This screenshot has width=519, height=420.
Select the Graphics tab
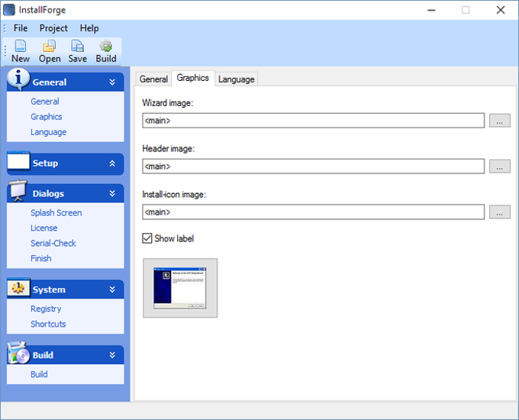click(192, 78)
